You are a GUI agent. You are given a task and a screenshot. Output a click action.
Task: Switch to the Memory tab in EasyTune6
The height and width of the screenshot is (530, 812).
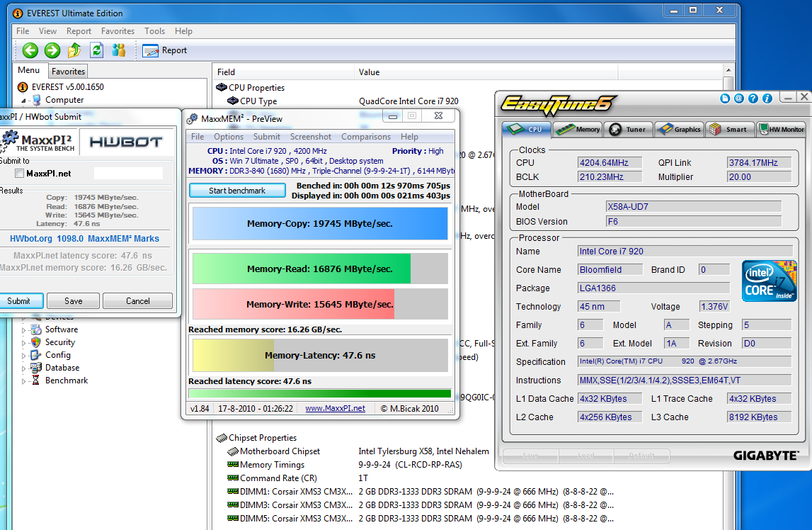click(578, 129)
